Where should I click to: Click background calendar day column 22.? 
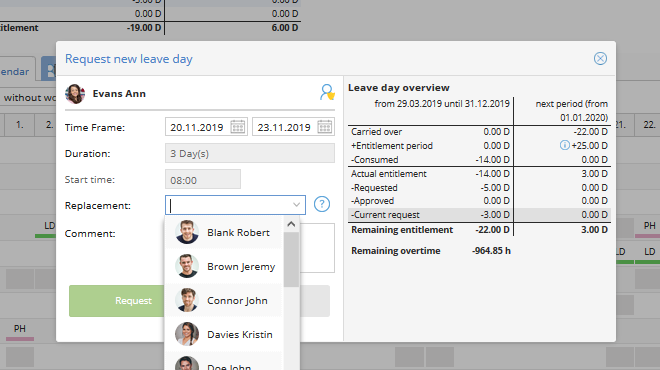[x=649, y=125]
